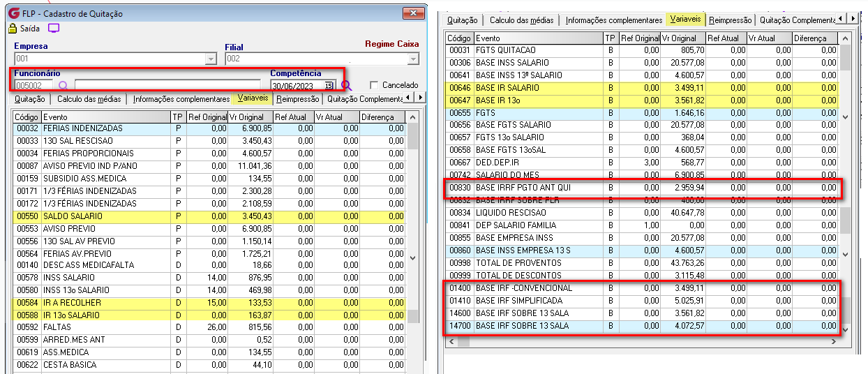Select BASE IRRF PGTO ANT QUI row

click(x=642, y=188)
